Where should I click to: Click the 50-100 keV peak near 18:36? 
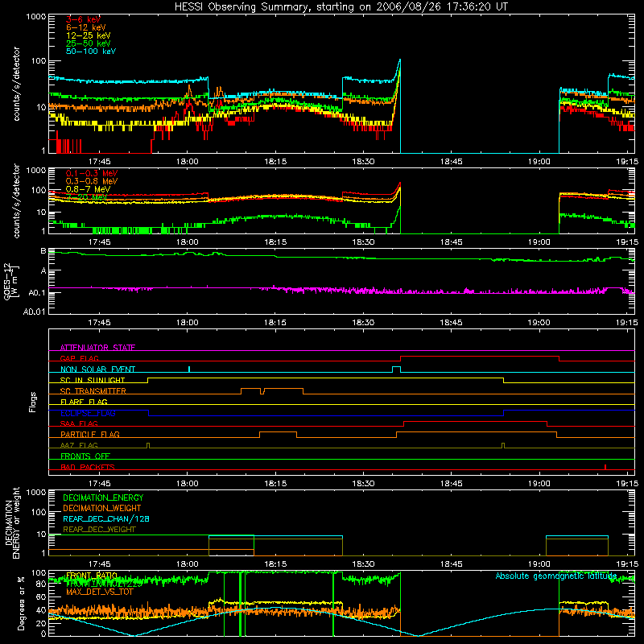(399, 61)
